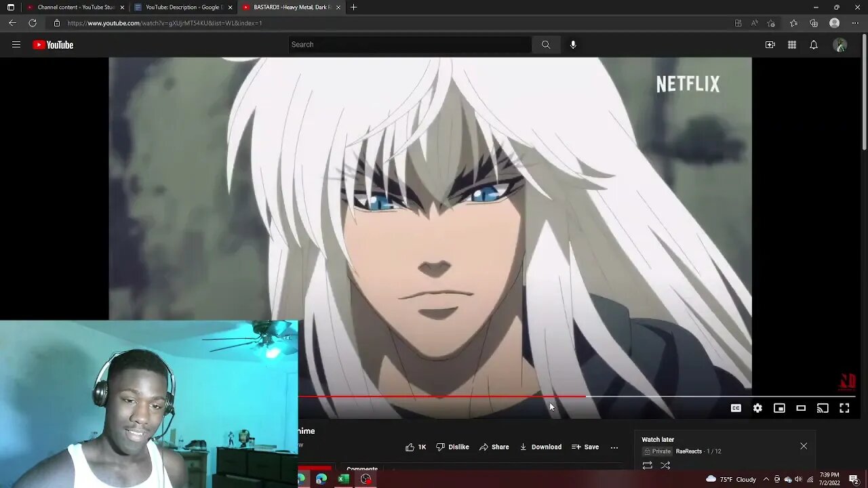The image size is (868, 488).
Task: Download the video
Action: pyautogui.click(x=540, y=447)
